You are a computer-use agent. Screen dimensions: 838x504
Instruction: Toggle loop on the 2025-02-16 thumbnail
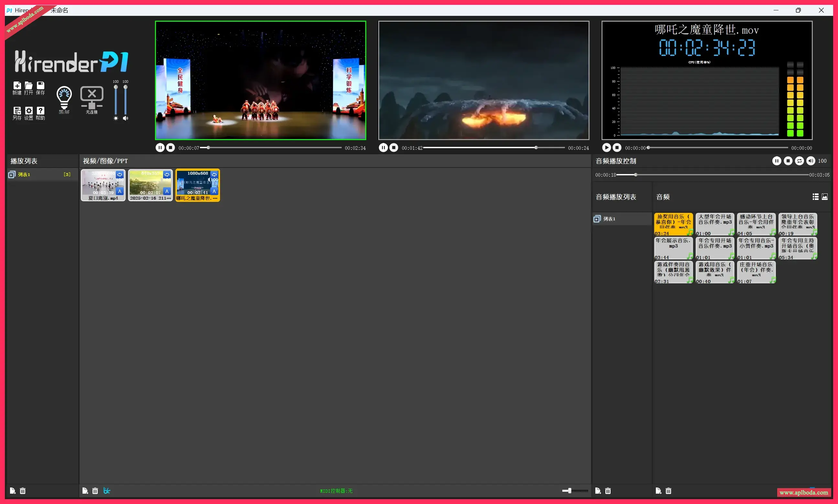coord(167,175)
